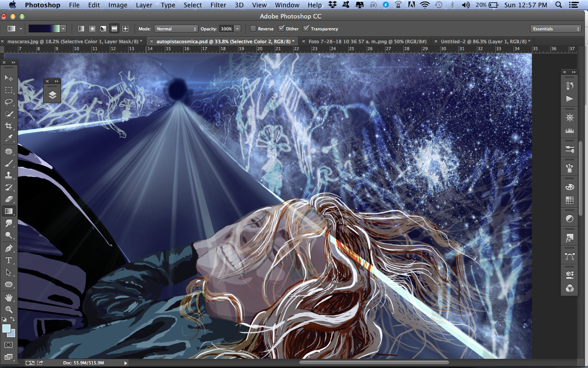Open the History panel icon
The width and height of the screenshot is (588, 368).
click(570, 86)
